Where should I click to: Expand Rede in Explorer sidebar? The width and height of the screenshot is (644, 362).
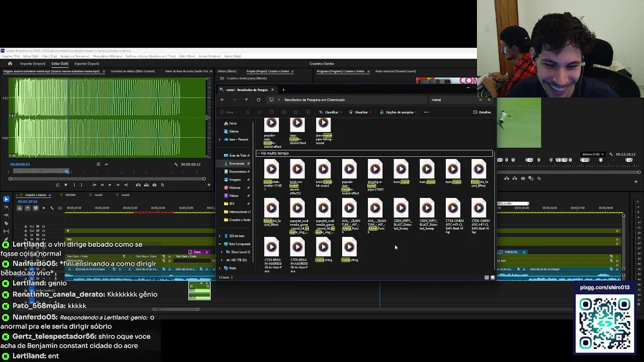219,268
